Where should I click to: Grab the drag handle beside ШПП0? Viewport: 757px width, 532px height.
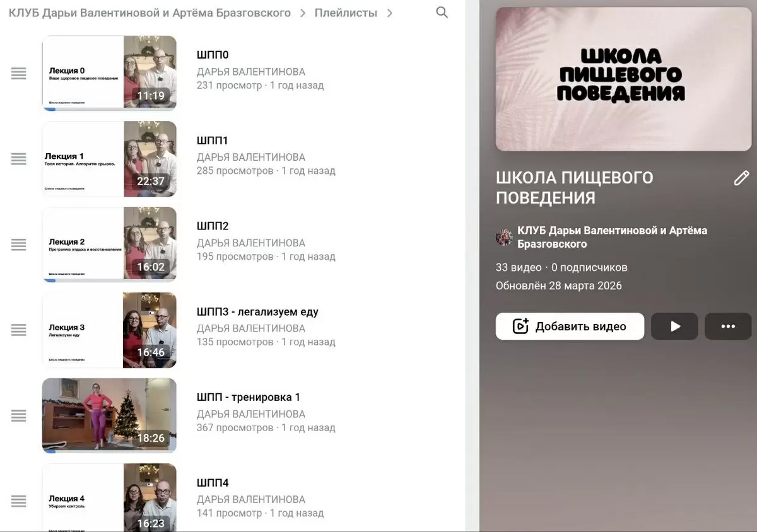[19, 73]
